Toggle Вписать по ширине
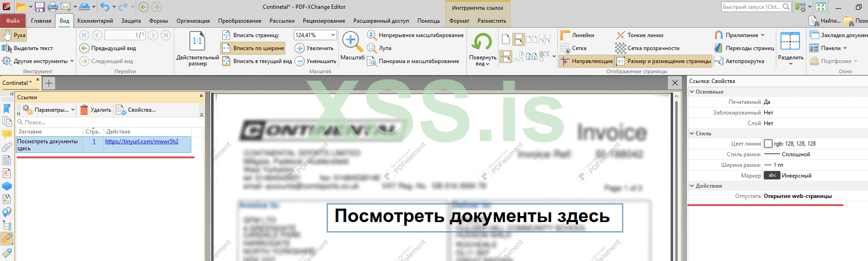The image size is (868, 261). [x=252, y=48]
